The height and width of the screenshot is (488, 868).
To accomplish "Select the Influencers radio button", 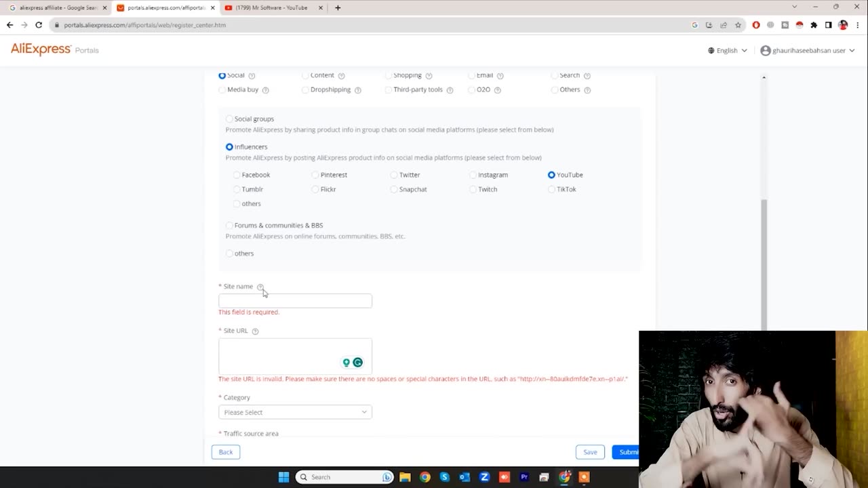I will (x=229, y=147).
